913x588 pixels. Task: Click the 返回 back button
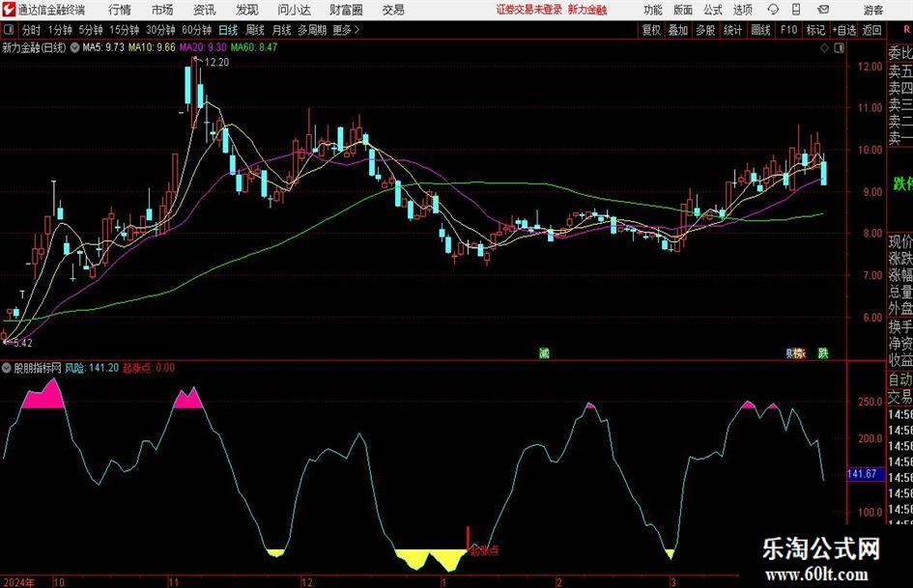click(871, 30)
